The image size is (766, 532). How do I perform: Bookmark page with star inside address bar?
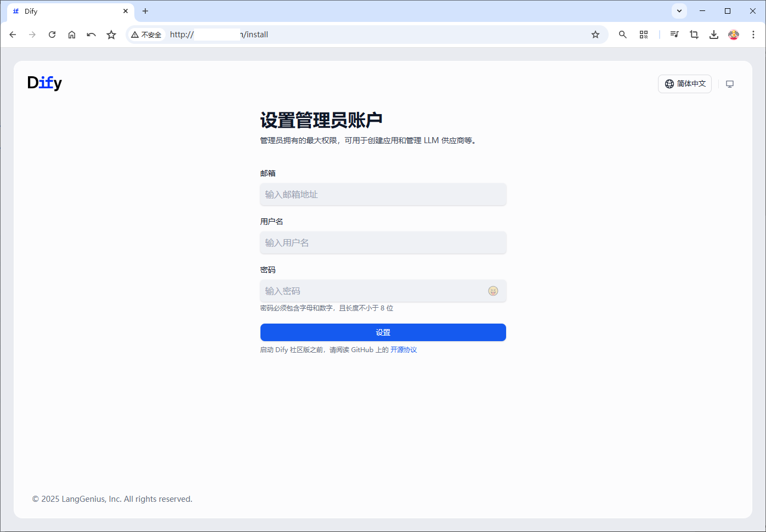click(595, 35)
